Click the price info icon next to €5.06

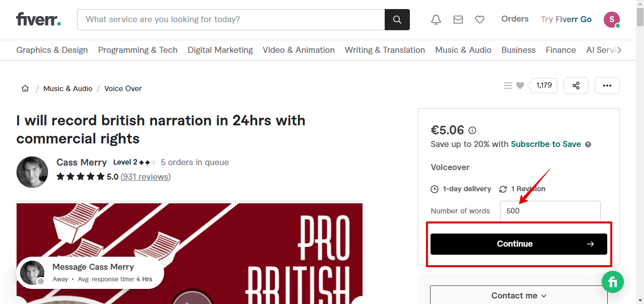point(472,130)
